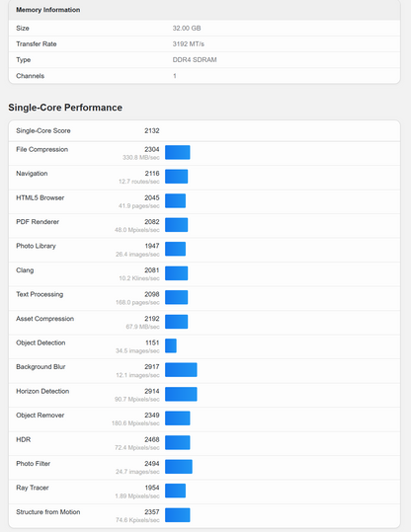Click the Horizon Detection score bar
Image resolution: width=411 pixels, height=532 pixels.
pos(181,394)
